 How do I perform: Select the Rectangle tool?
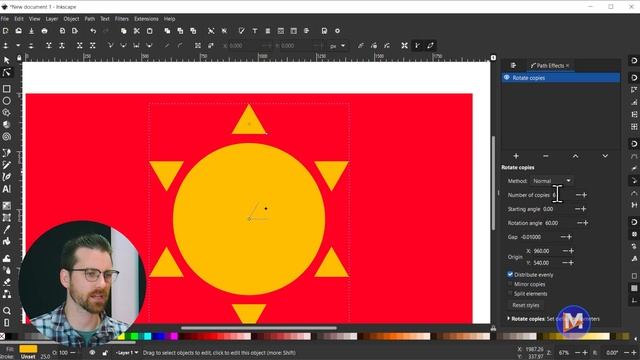[7, 89]
